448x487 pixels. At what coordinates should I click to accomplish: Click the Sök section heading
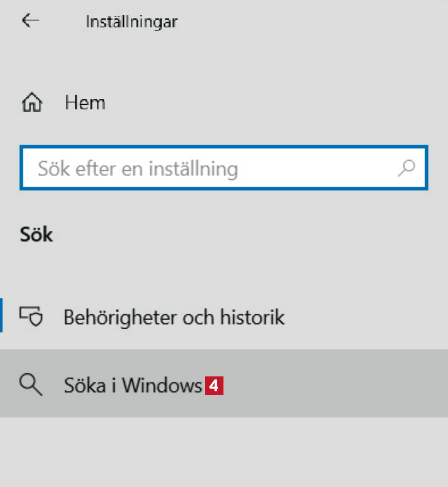pos(36,234)
